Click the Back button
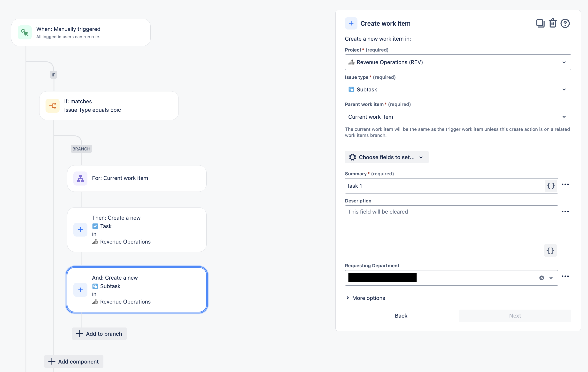Viewport: 588px width, 372px height. click(401, 316)
